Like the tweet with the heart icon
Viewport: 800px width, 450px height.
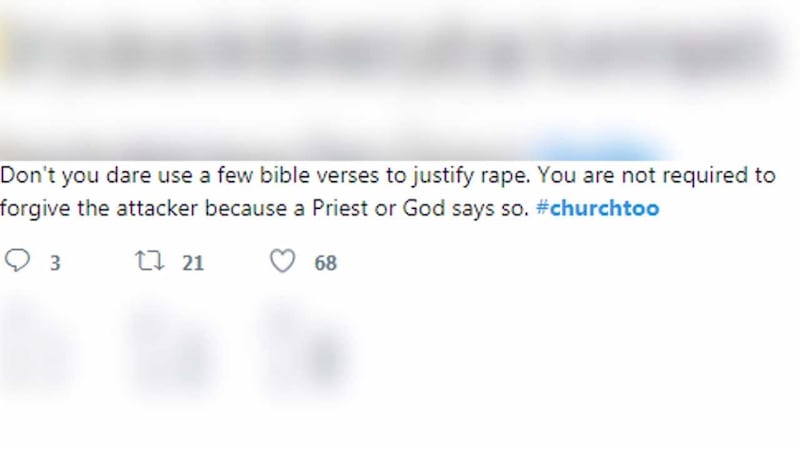(x=284, y=262)
